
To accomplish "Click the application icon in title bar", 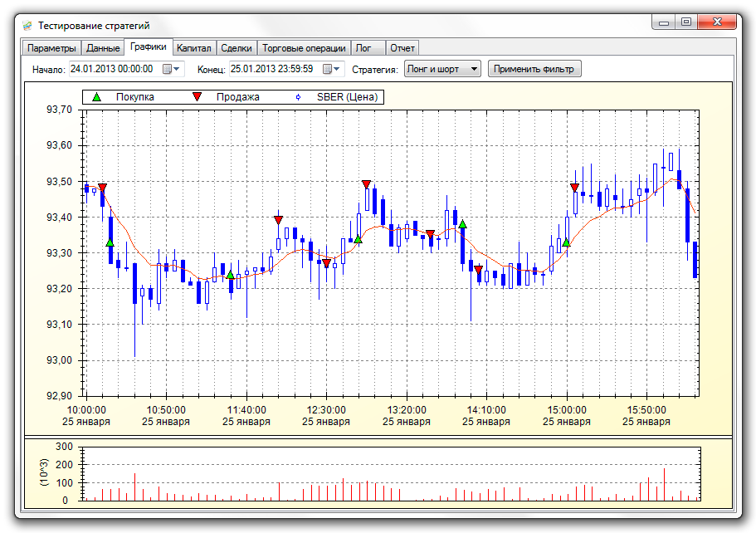I will tap(27, 26).
